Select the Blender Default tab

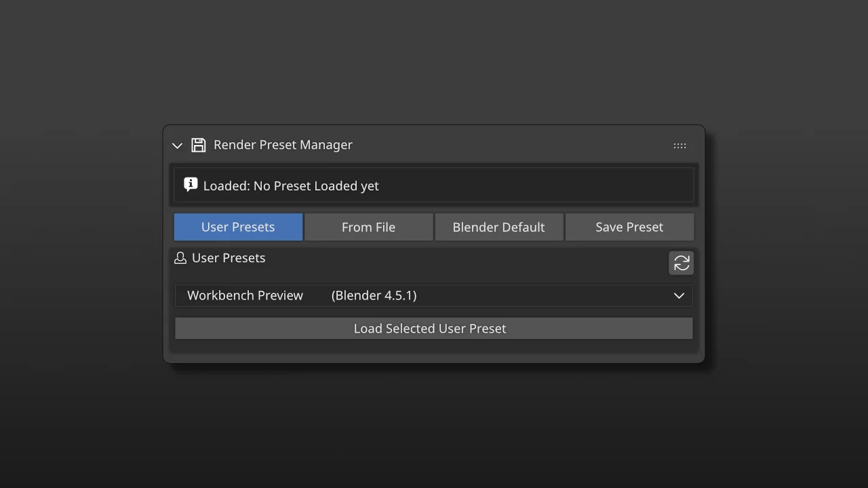click(x=498, y=226)
